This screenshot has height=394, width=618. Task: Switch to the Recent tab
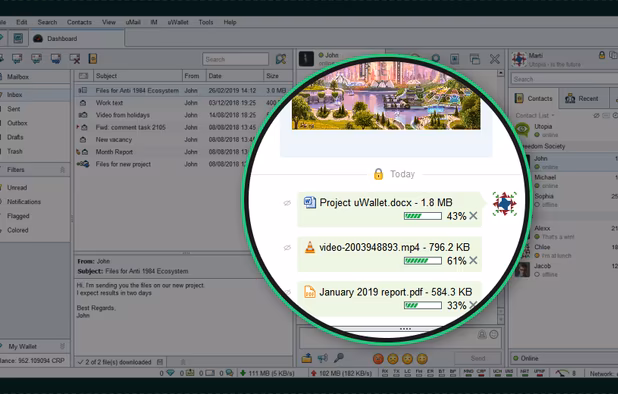point(582,98)
